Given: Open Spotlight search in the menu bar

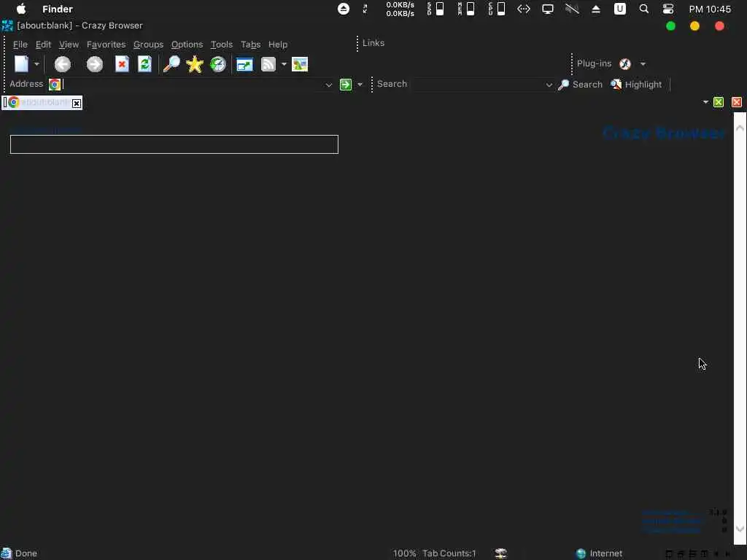Looking at the screenshot, I should [x=643, y=9].
